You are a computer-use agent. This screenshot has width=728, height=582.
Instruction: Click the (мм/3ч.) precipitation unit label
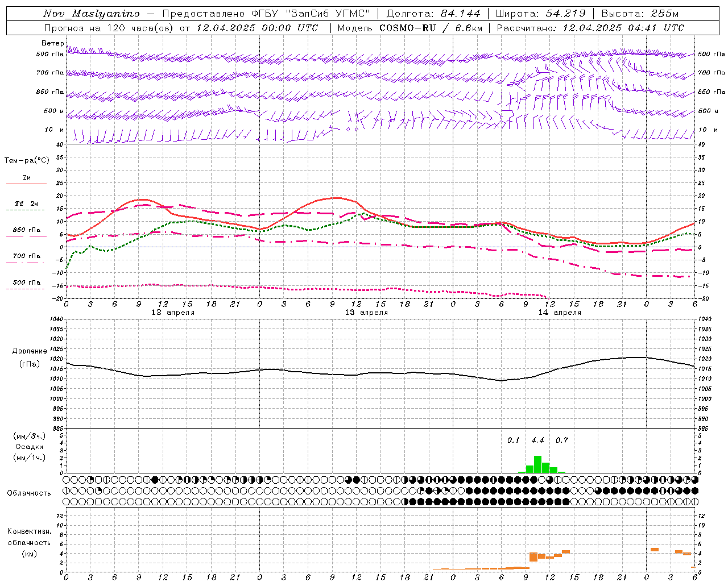coord(30,436)
